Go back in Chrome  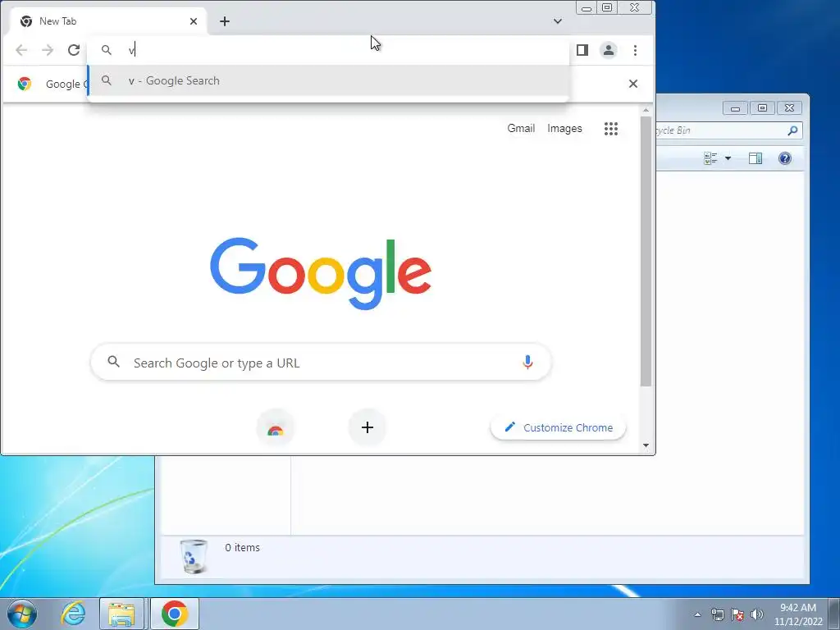pos(21,50)
